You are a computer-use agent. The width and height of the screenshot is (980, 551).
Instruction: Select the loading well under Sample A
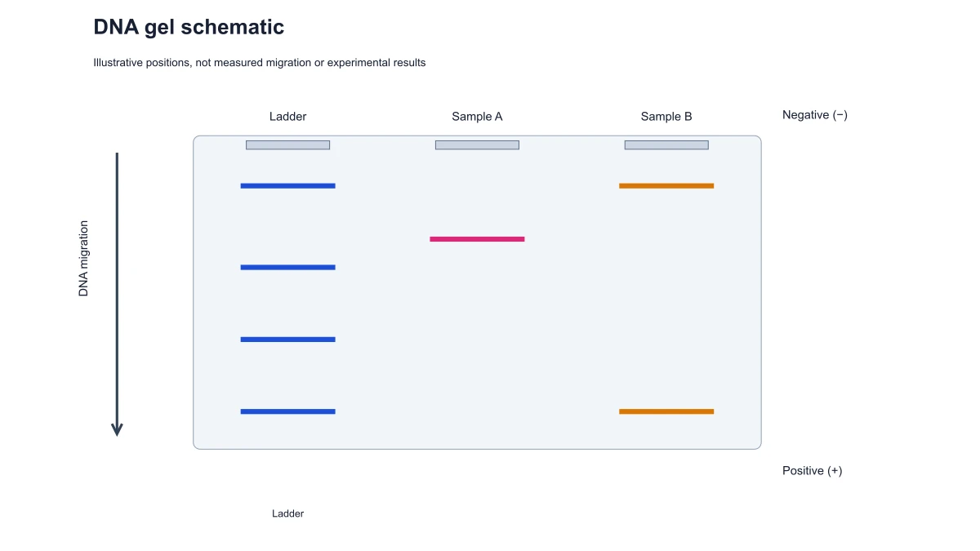(477, 144)
